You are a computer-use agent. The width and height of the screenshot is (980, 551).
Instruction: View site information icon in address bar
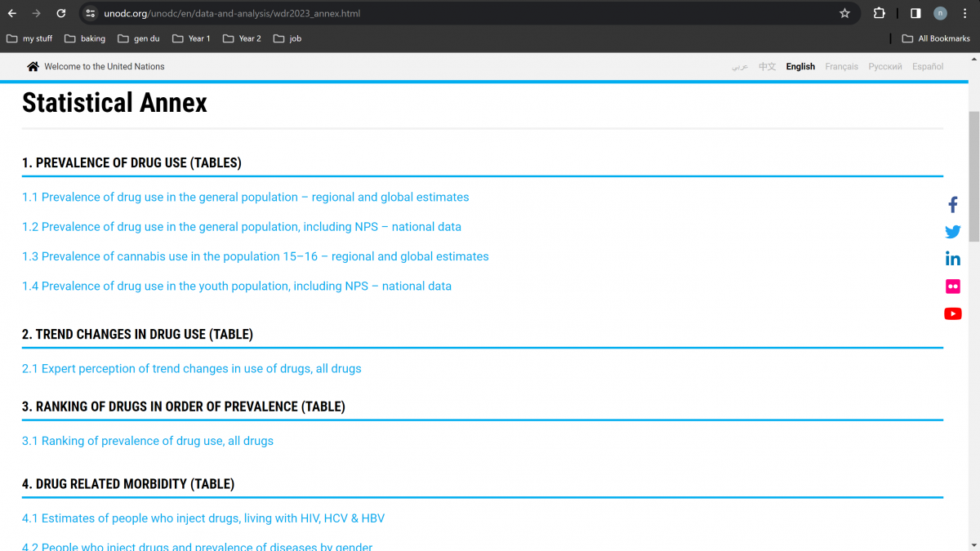tap(91, 13)
